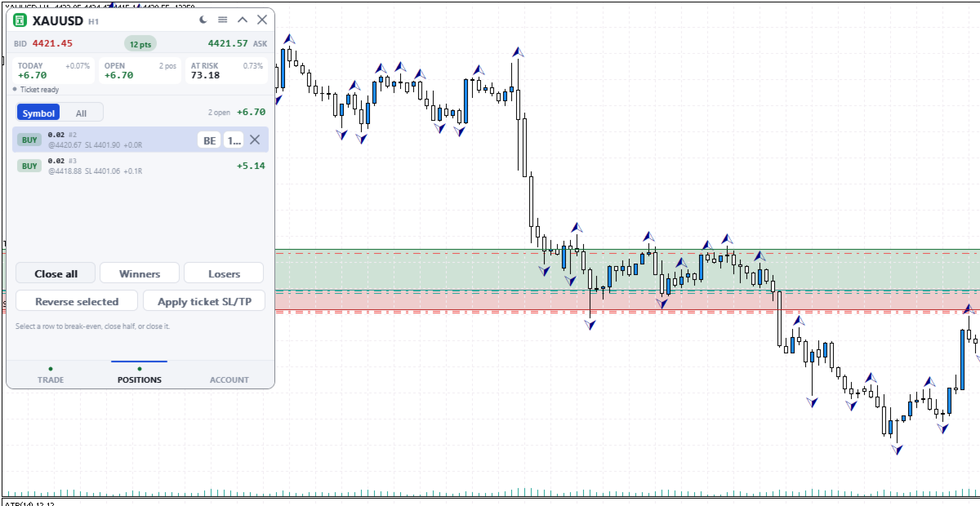Close position #2 with the X icon
Image resolution: width=980 pixels, height=506 pixels.
click(x=255, y=140)
